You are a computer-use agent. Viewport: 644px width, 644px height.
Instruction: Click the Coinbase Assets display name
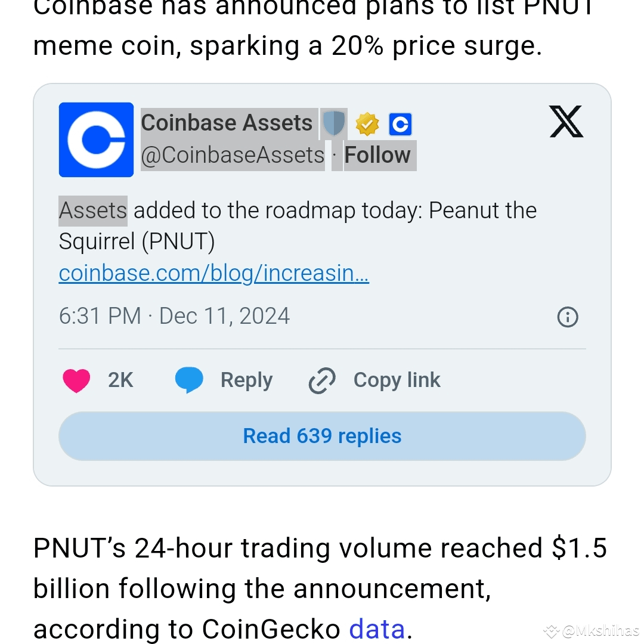click(227, 122)
